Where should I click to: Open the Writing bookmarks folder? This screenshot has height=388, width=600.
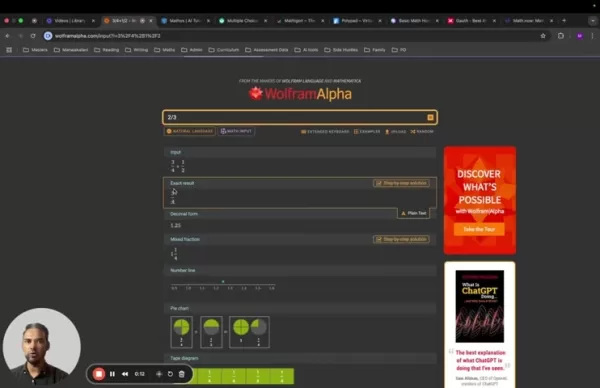tap(137, 50)
